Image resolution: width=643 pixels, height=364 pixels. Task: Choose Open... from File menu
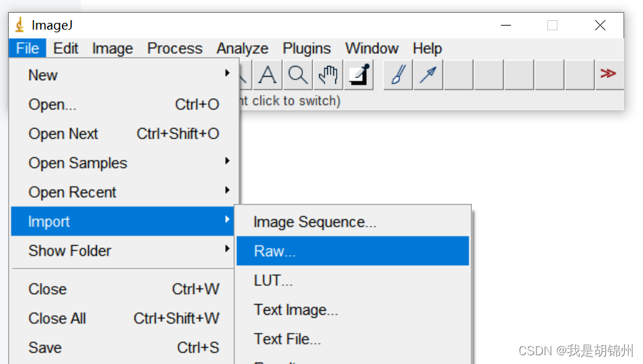coord(123,104)
